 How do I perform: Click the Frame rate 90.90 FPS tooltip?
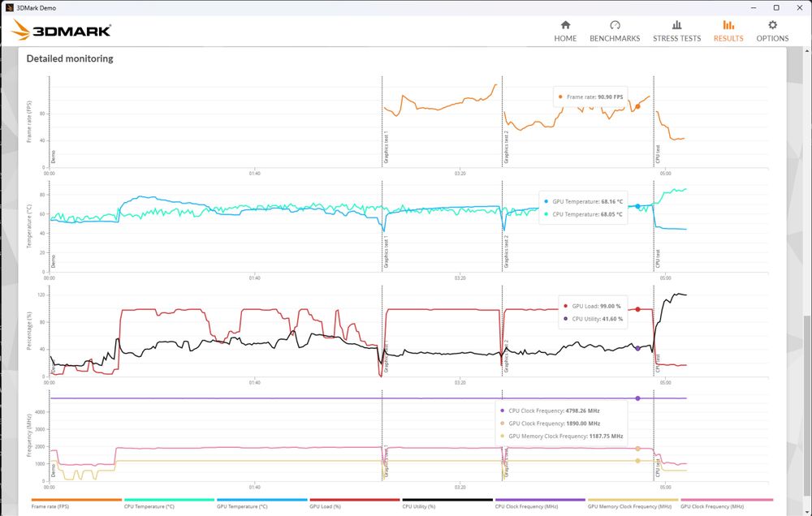[x=590, y=97]
